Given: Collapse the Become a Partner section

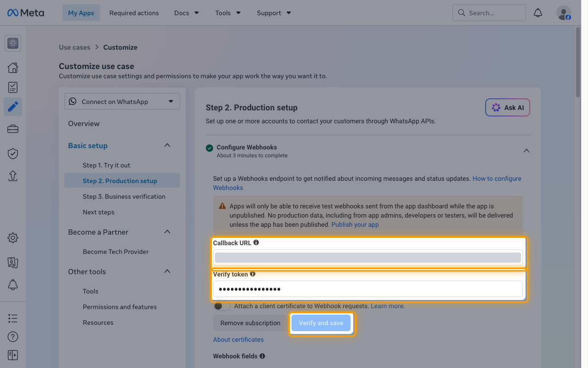Looking at the screenshot, I should coord(167,232).
